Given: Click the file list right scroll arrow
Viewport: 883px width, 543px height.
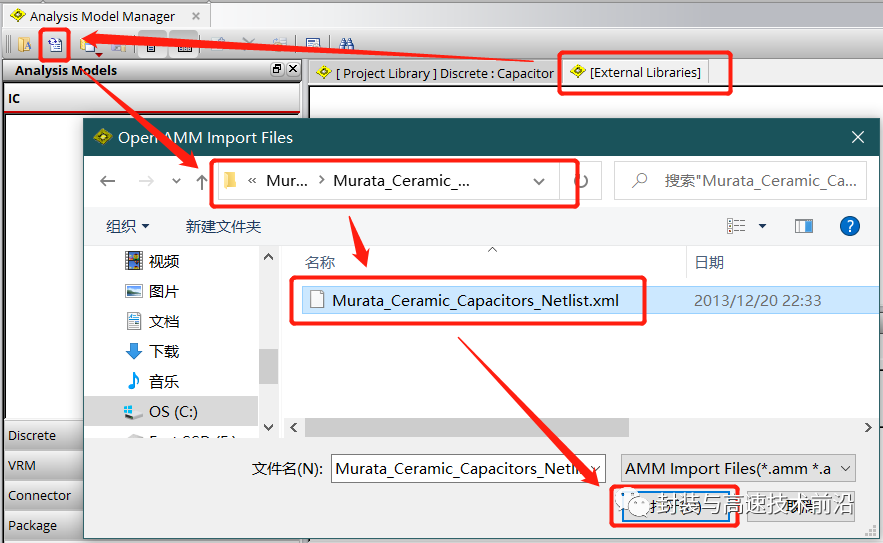Looking at the screenshot, I should coord(868,428).
